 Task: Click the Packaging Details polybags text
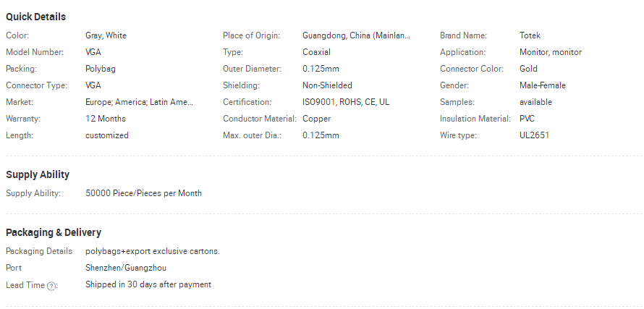153,252
